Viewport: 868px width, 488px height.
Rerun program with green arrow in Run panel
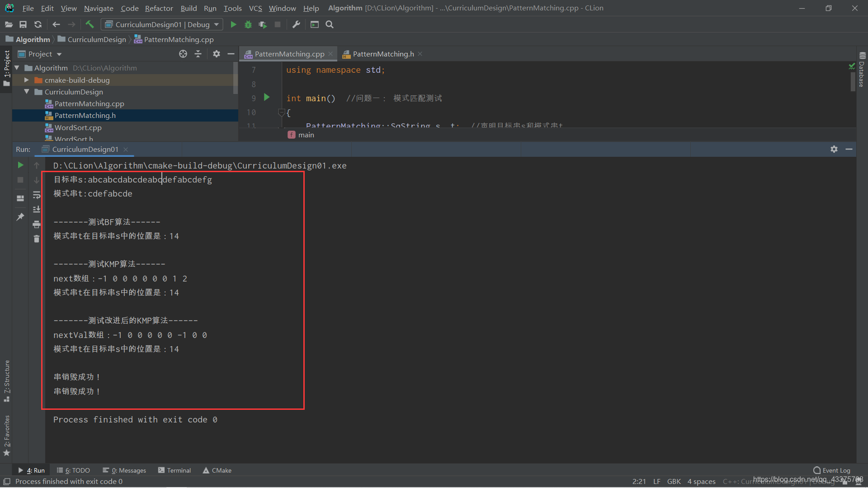tap(20, 165)
